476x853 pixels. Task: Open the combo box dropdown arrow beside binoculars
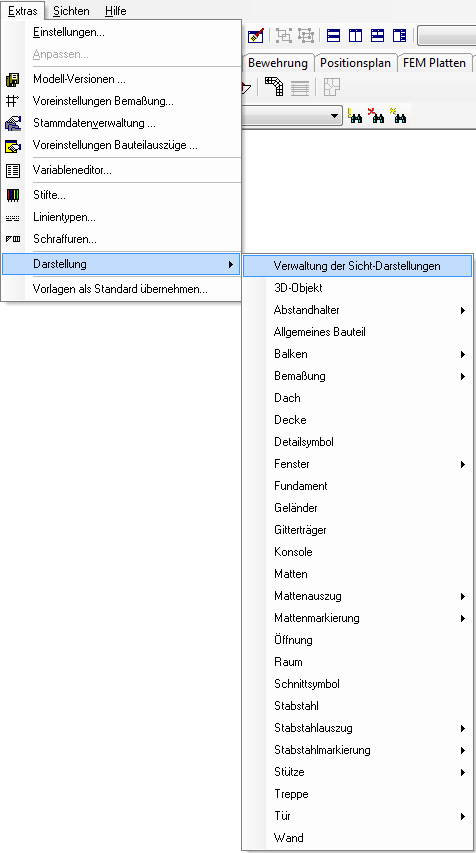pyautogui.click(x=333, y=116)
